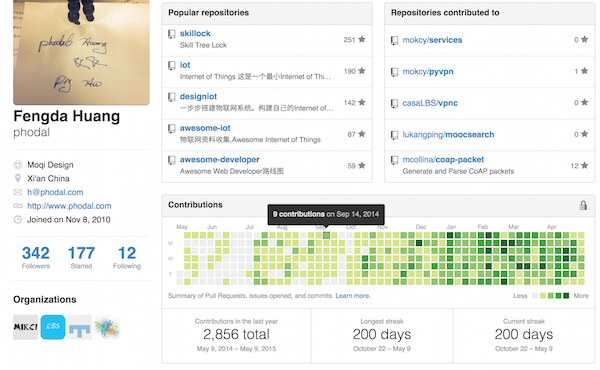The height and width of the screenshot is (370, 600).
Task: Click the email link h@phodal.com
Action: pyautogui.click(x=55, y=192)
